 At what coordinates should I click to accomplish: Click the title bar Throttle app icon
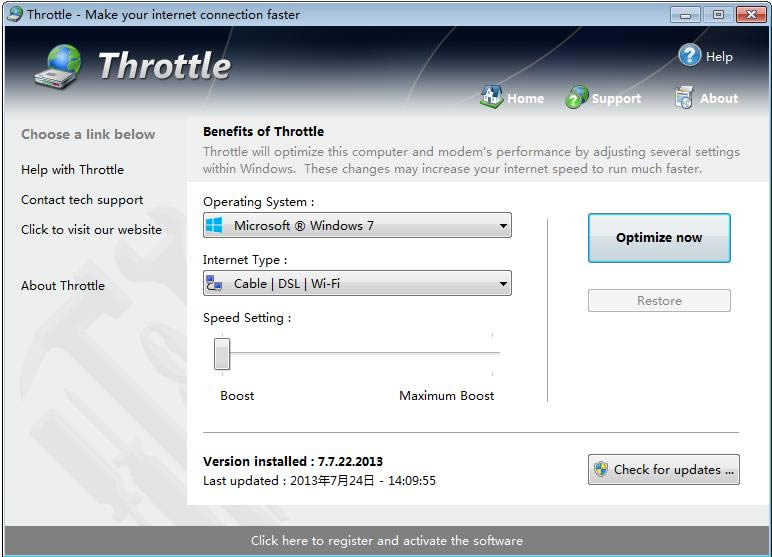coord(15,14)
